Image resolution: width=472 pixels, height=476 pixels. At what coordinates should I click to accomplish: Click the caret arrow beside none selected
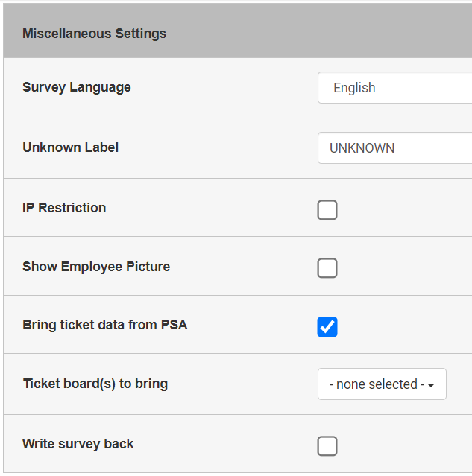431,385
